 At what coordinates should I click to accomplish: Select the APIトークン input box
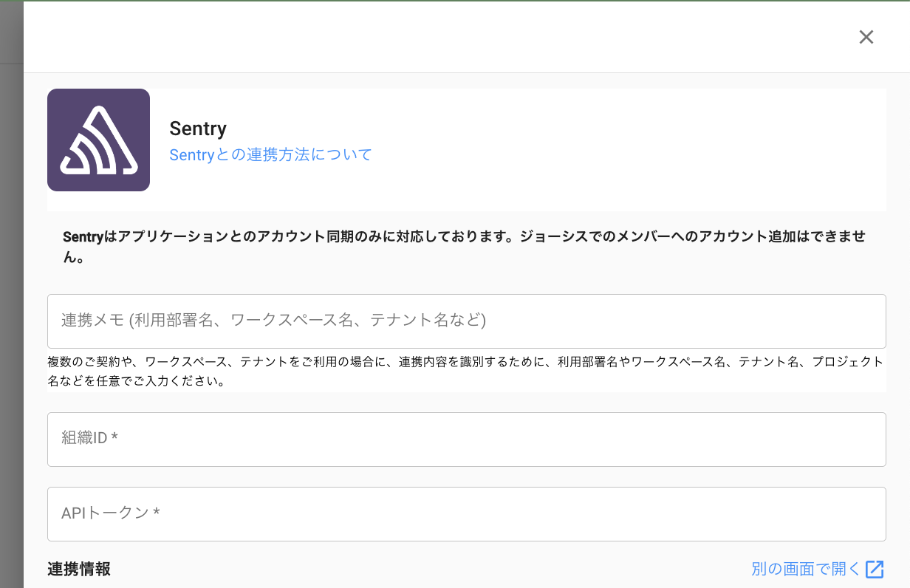pos(466,513)
